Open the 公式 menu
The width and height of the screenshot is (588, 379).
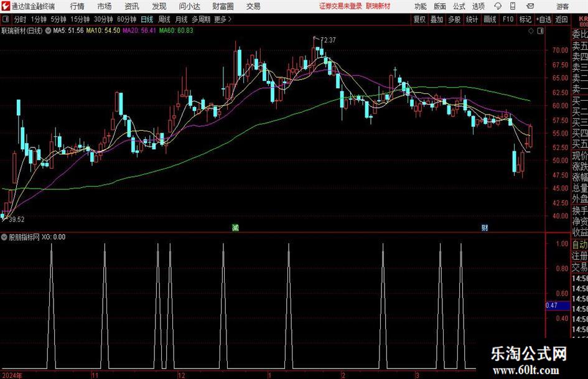(459, 6)
